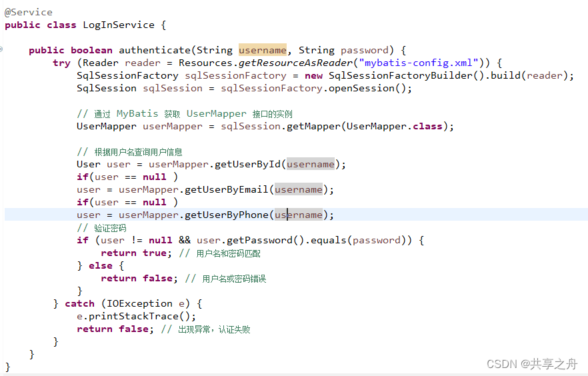Click the comment 用户名或密码错误
588x376 pixels.
[x=226, y=279]
